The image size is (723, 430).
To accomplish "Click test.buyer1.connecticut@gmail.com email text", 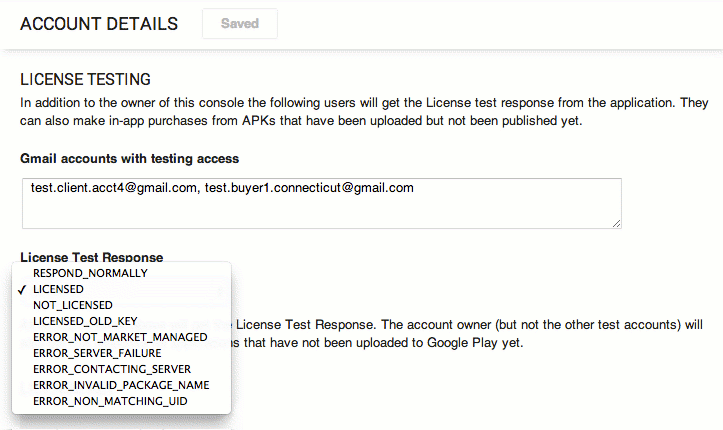I will coord(309,187).
